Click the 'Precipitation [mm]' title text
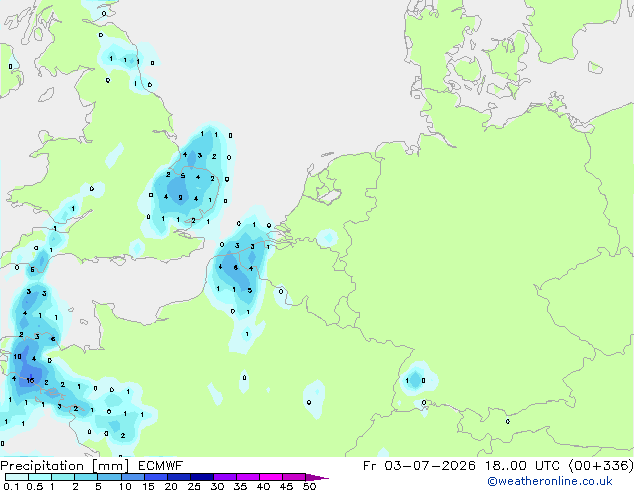 coord(65,466)
